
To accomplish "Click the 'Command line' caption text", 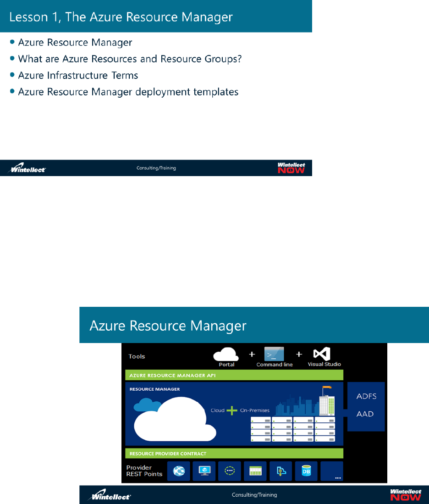I will click(275, 365).
